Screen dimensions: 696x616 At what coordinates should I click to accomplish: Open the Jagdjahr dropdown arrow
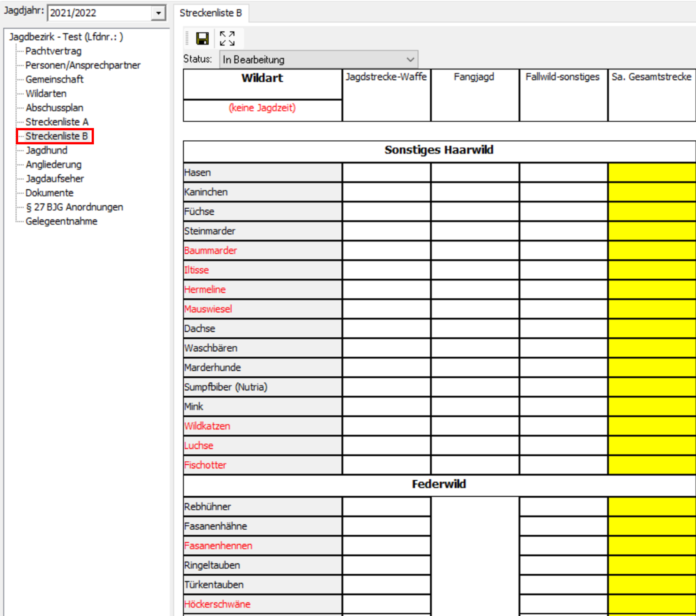coord(158,13)
